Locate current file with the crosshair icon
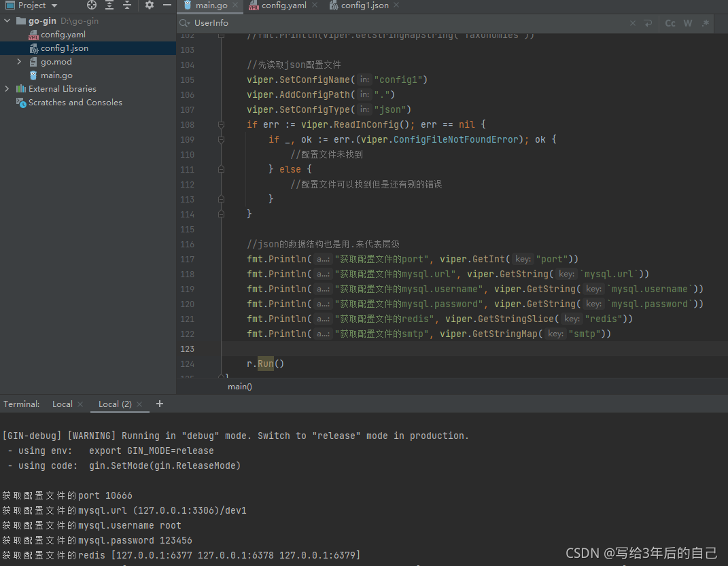Viewport: 728px width, 566px height. 91,5
